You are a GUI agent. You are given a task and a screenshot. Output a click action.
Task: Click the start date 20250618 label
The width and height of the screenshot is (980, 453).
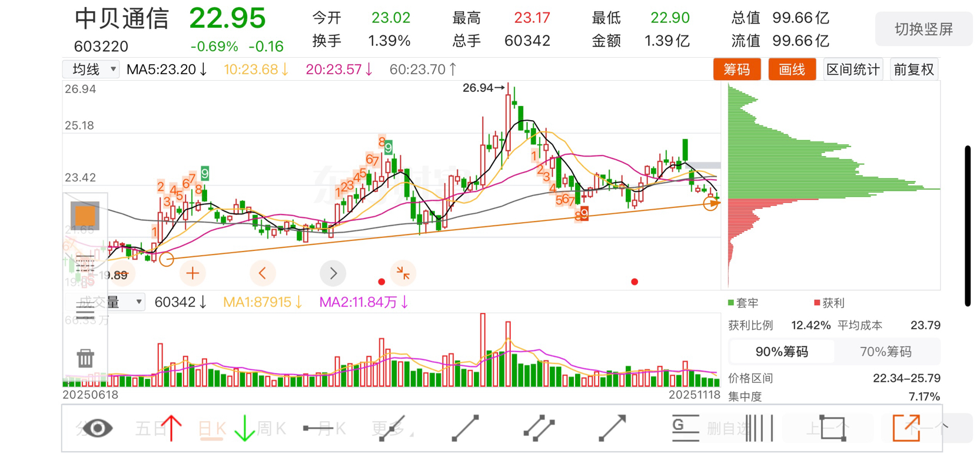click(91, 395)
